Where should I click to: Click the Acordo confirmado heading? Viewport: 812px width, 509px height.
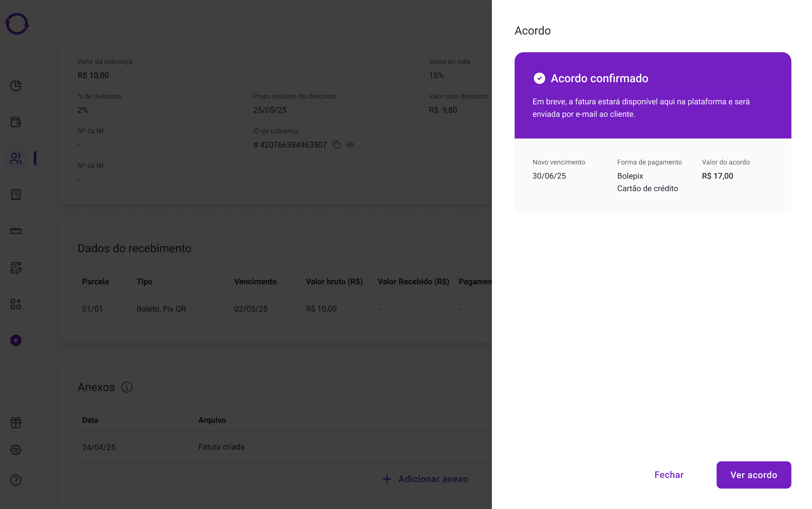point(599,78)
